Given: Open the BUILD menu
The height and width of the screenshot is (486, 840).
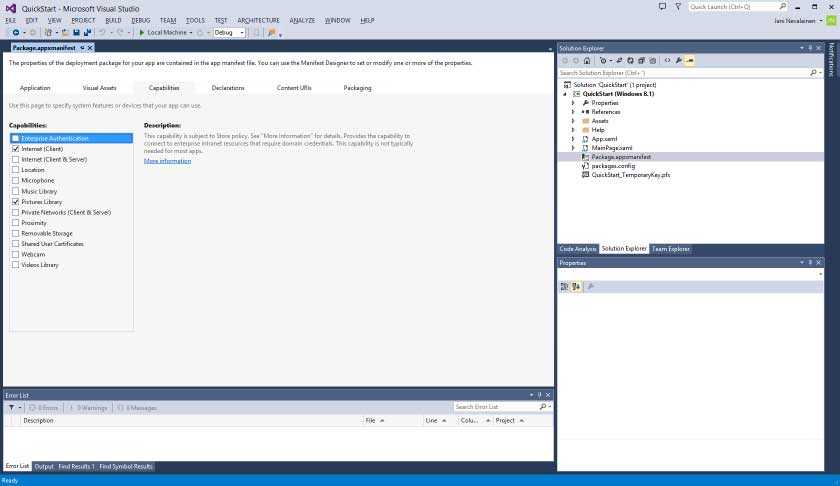Looking at the screenshot, I should pyautogui.click(x=113, y=20).
